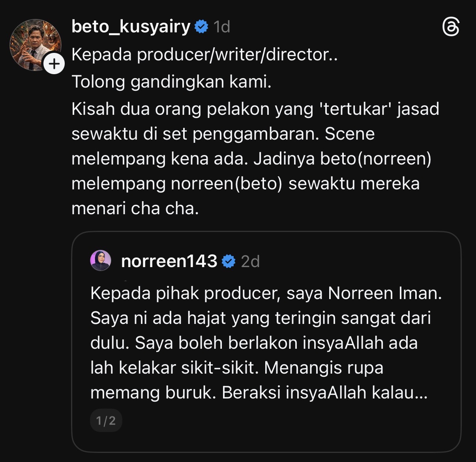The image size is (476, 462).
Task: Tap the 1/2 thread counter badge
Action: 106,421
